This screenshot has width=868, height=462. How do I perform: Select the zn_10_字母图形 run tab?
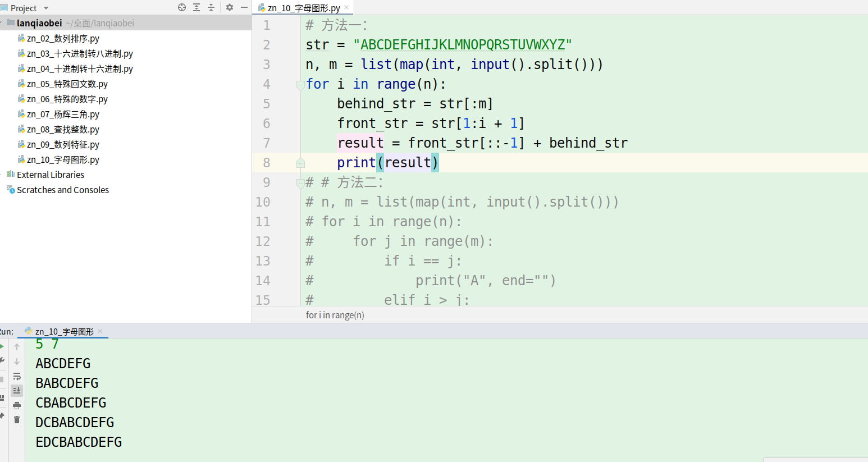tap(64, 332)
